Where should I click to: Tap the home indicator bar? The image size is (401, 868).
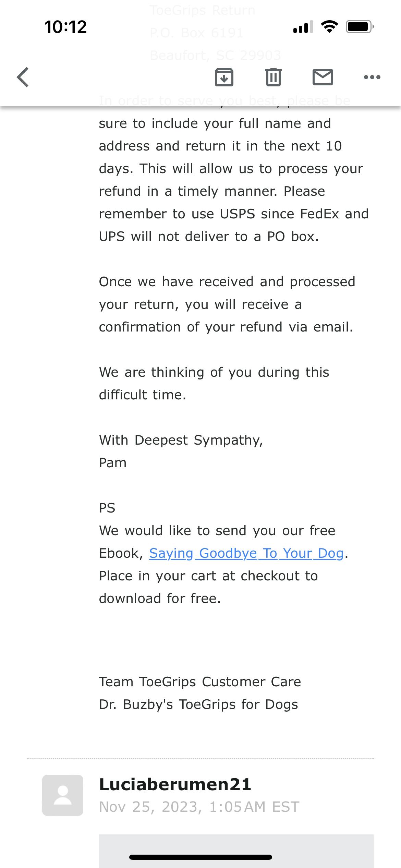tap(200, 857)
